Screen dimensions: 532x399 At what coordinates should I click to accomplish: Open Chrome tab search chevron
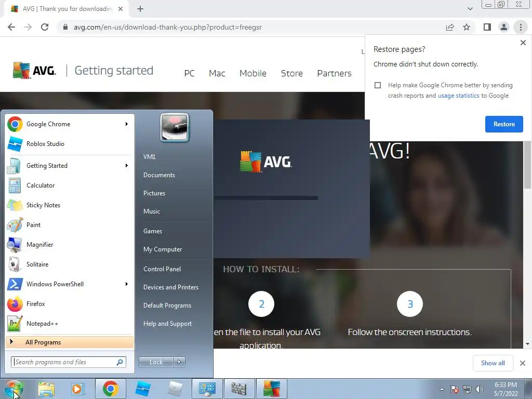(x=470, y=9)
